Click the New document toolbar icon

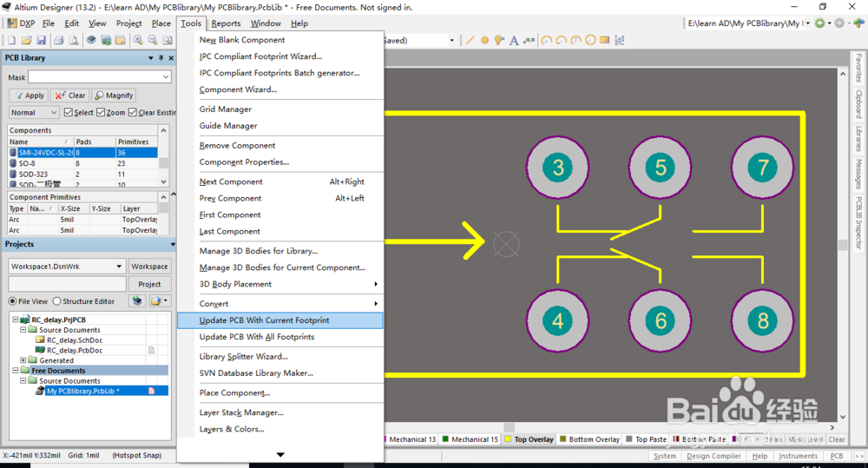tap(12, 40)
